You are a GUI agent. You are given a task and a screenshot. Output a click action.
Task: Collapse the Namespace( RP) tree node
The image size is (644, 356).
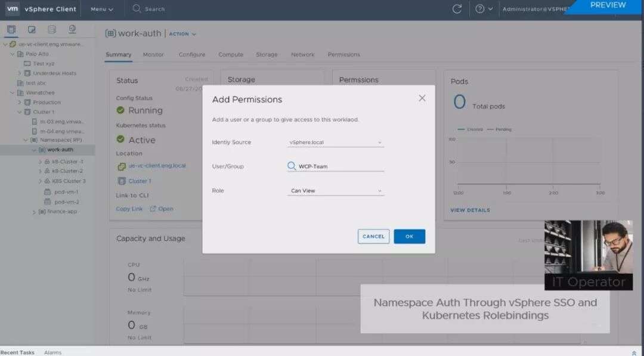[x=26, y=140]
